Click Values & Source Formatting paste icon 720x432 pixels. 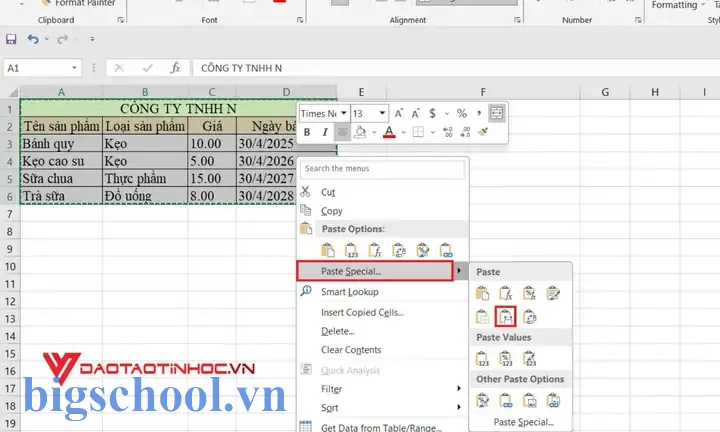529,359
